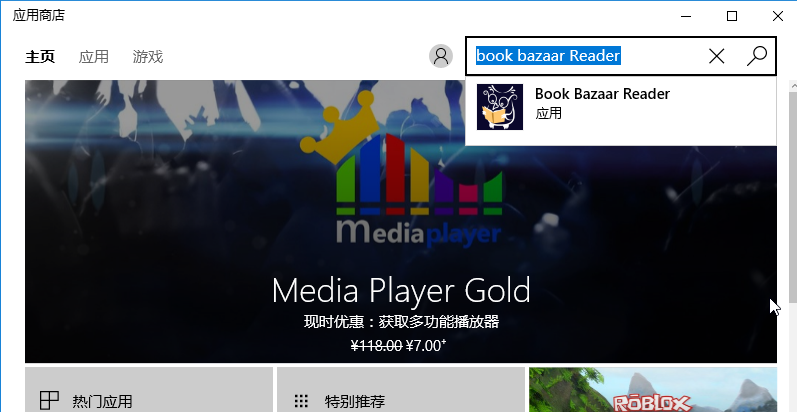Open the user account profile icon

pyautogui.click(x=440, y=56)
